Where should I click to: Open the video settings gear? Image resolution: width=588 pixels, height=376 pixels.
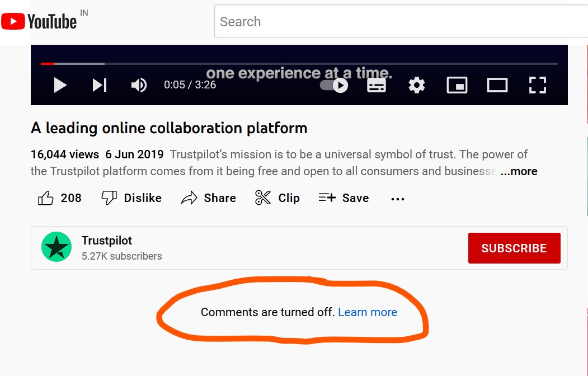tap(417, 85)
